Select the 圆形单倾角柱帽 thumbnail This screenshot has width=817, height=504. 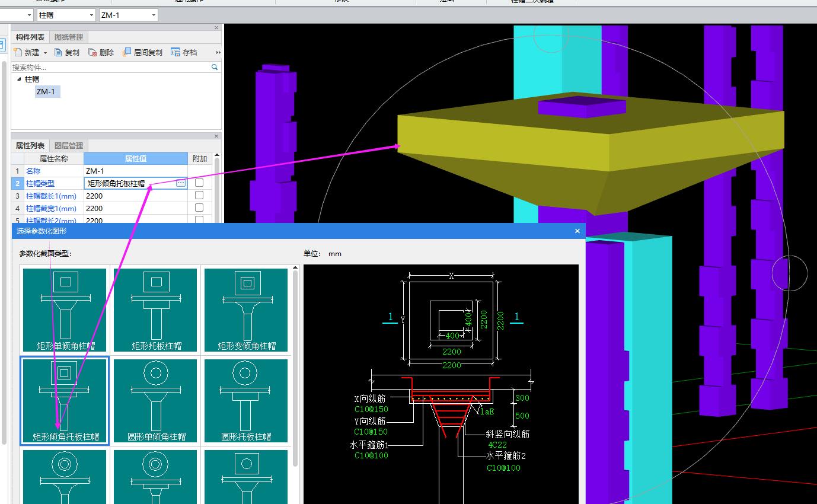coord(157,401)
